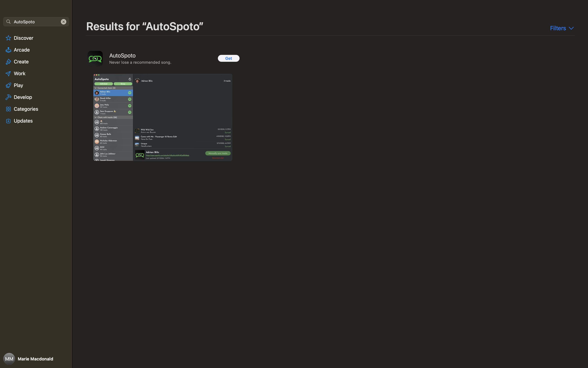Click the AutoSpoto search field
The width and height of the screenshot is (588, 368).
[36, 22]
